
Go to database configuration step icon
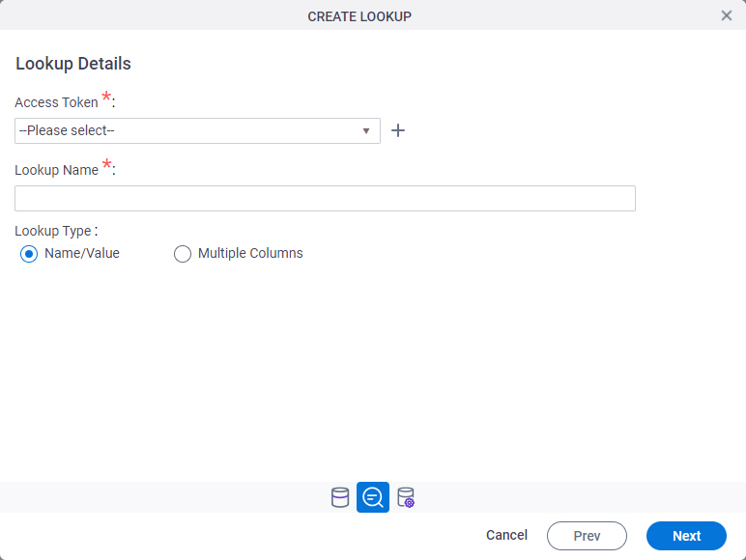click(406, 498)
